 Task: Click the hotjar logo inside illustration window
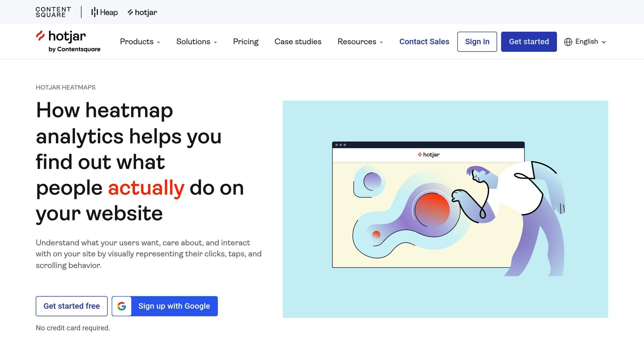tap(428, 155)
